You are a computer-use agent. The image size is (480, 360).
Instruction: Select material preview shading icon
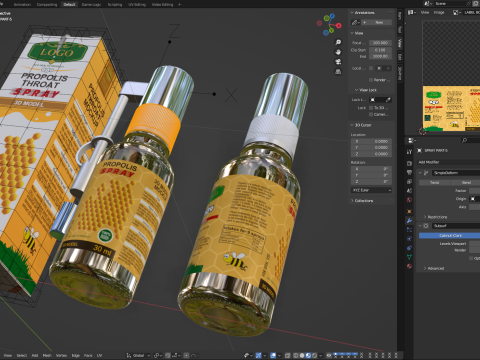pyautogui.click(x=308, y=355)
